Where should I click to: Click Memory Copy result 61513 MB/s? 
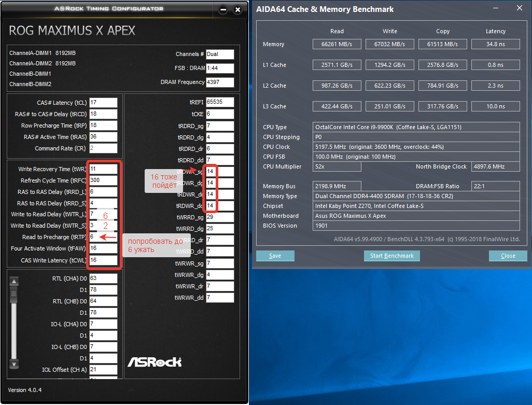tap(443, 44)
